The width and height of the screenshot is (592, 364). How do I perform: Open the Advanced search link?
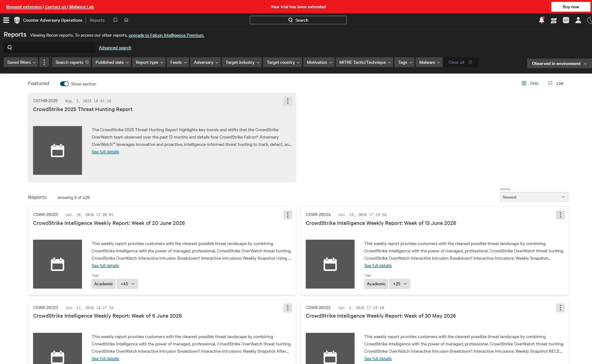[115, 48]
